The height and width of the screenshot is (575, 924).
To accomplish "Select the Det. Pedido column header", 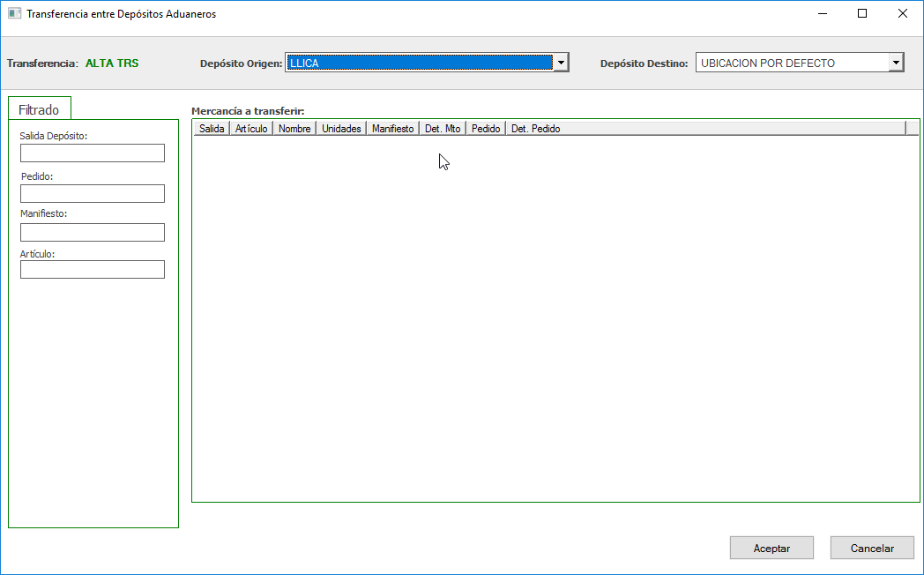I will [535, 129].
